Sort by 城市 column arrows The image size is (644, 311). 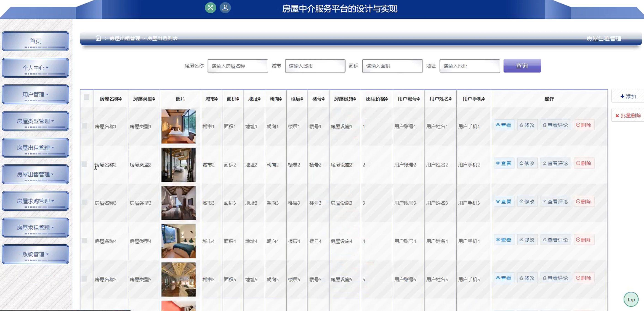pos(216,99)
